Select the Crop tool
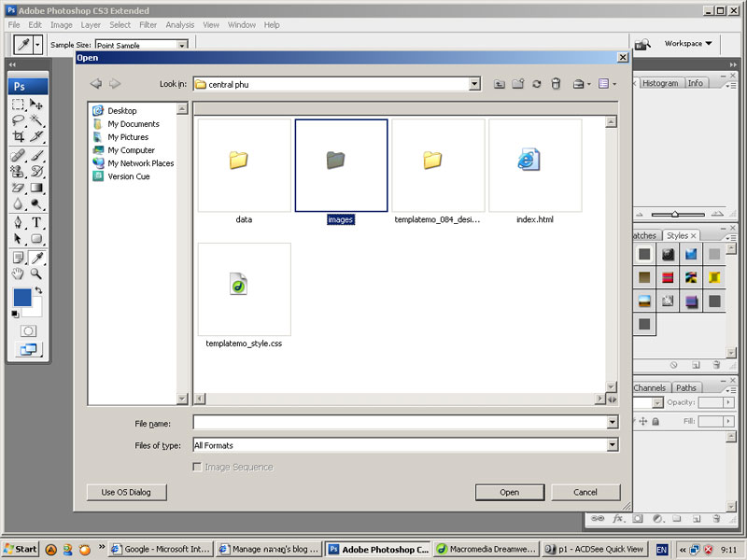The image size is (747, 560). 18,136
